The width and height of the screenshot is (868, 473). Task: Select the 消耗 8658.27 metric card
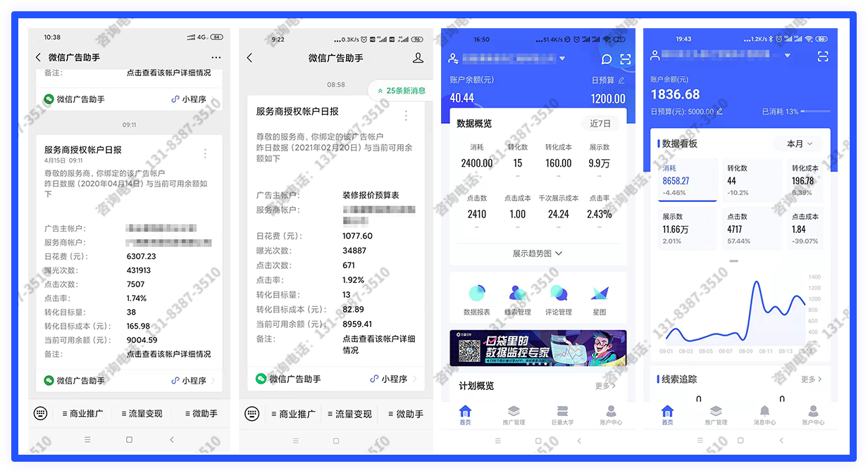(687, 181)
